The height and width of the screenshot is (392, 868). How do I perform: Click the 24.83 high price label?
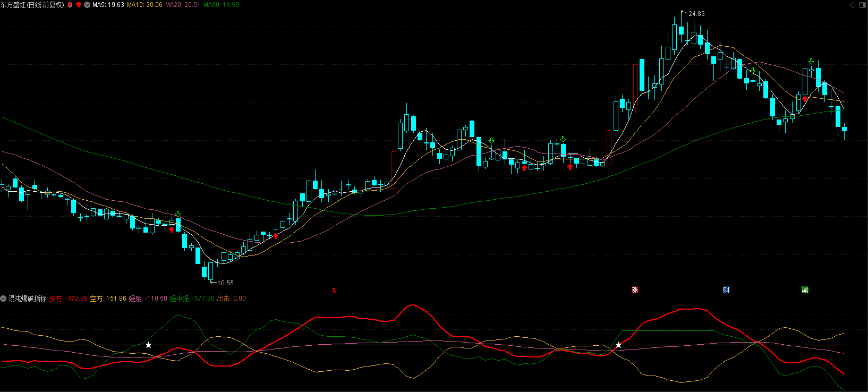click(x=696, y=14)
